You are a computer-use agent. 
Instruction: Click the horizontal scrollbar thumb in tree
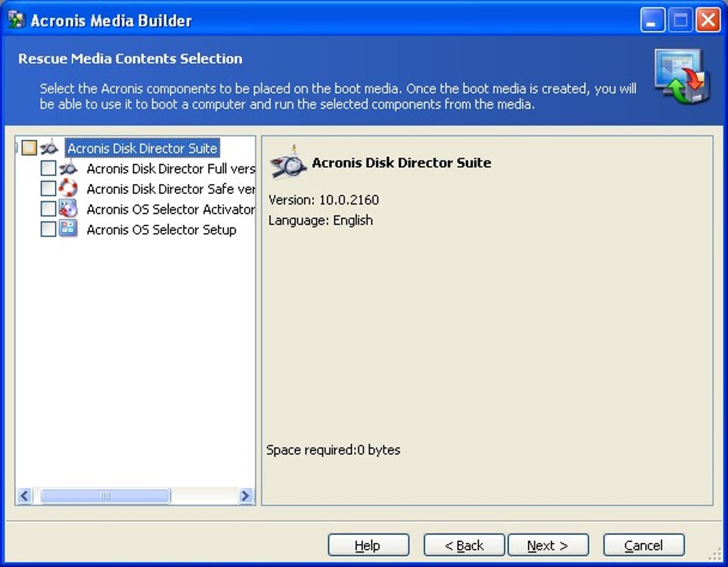pyautogui.click(x=106, y=496)
